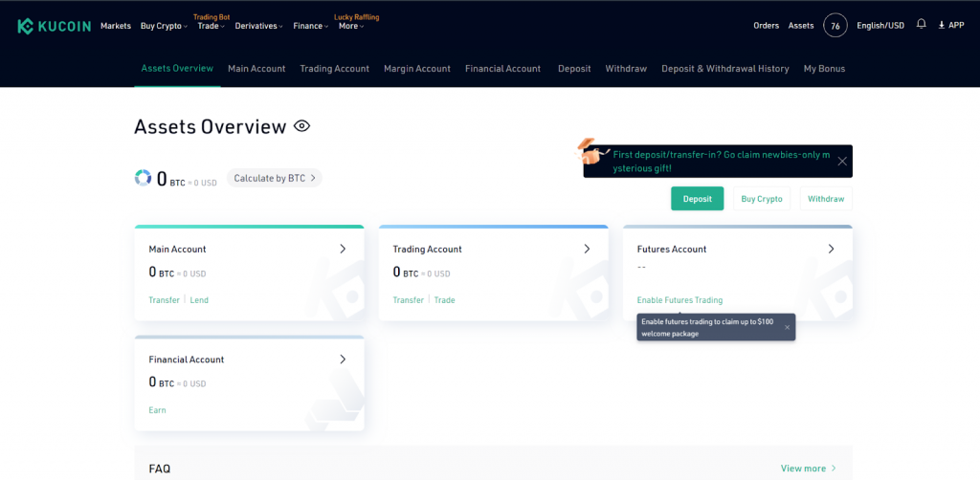This screenshot has width=980, height=480.
Task: Open Trading Account card arrow
Action: coord(587,249)
